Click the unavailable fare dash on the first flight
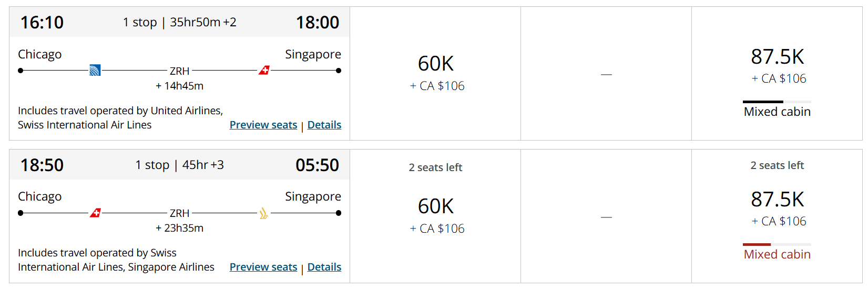 [606, 75]
